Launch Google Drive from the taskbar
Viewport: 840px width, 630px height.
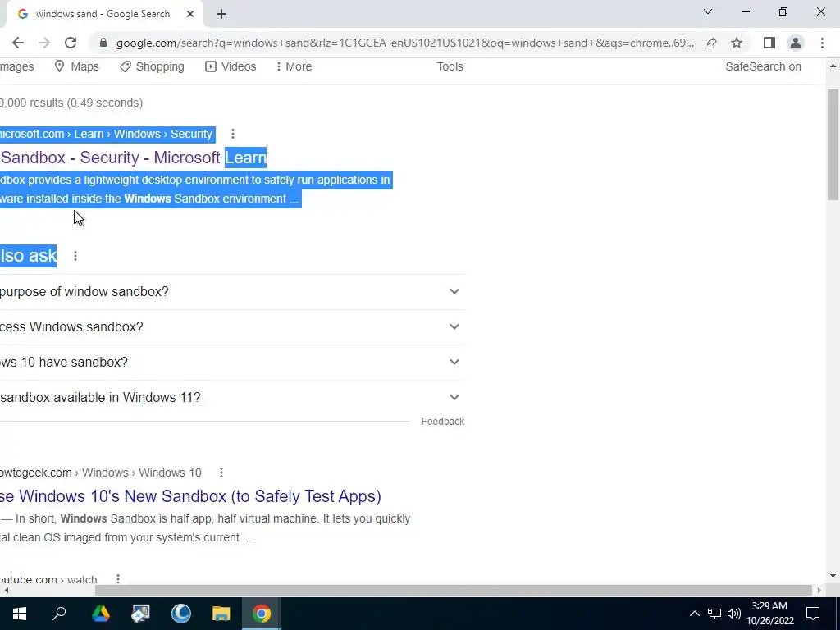(x=100, y=614)
